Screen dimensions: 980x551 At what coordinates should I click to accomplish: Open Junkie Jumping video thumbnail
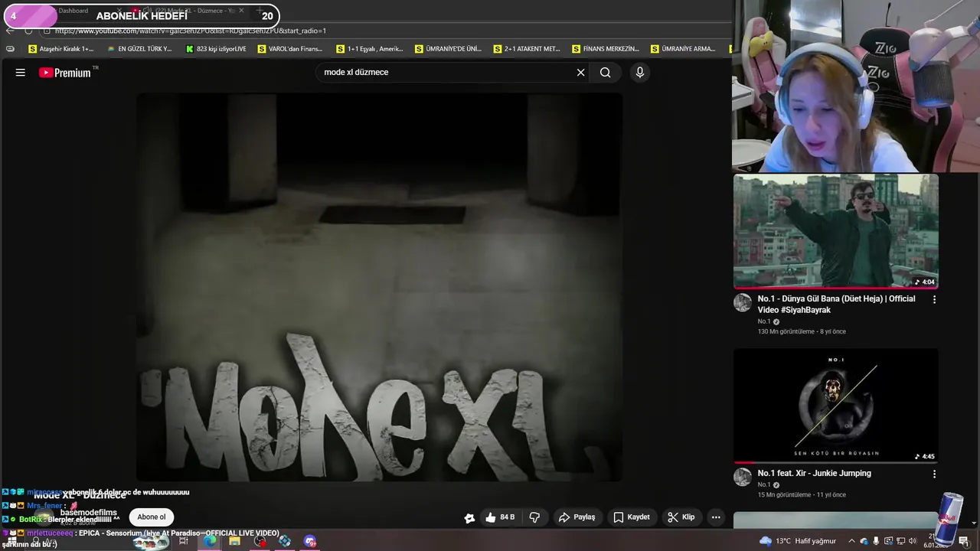pyautogui.click(x=835, y=406)
